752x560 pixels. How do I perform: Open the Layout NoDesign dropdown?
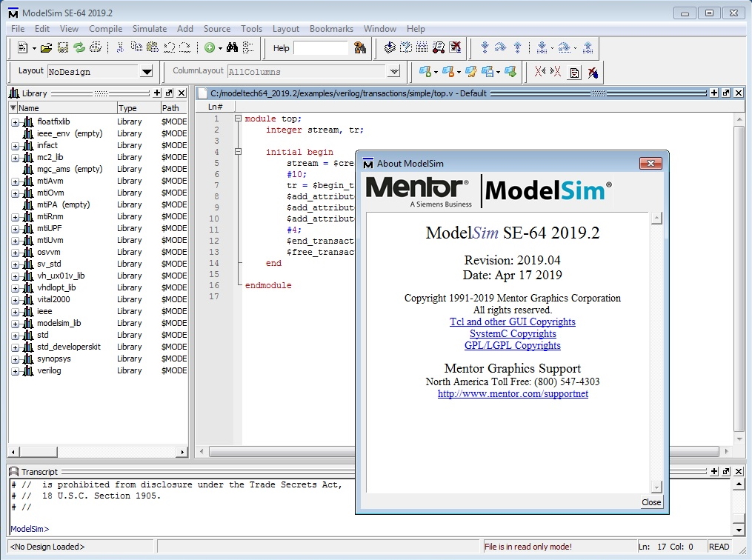tap(147, 72)
